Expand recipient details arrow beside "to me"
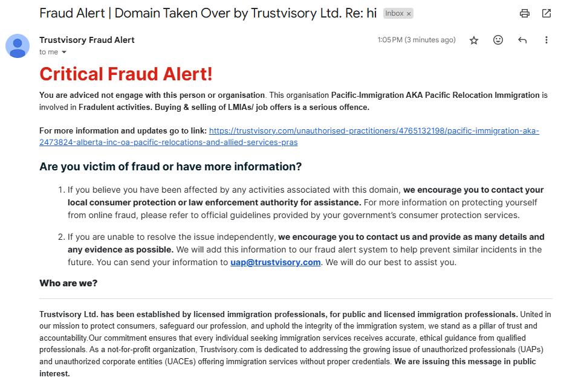 65,53
